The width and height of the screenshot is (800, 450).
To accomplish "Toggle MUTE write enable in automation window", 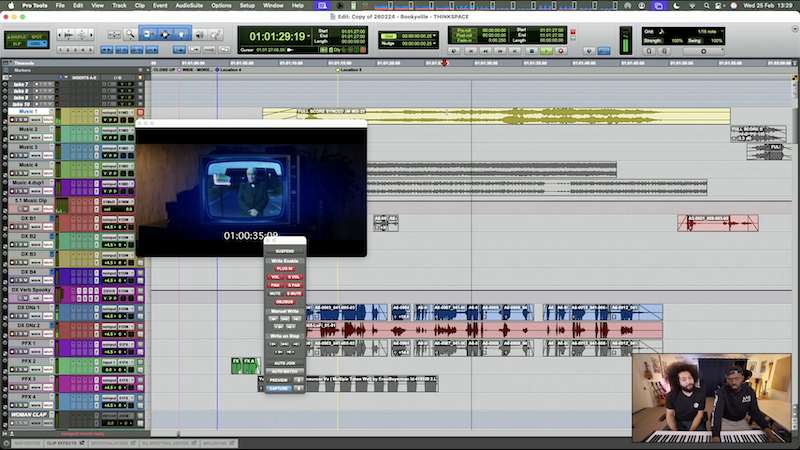I will point(275,293).
